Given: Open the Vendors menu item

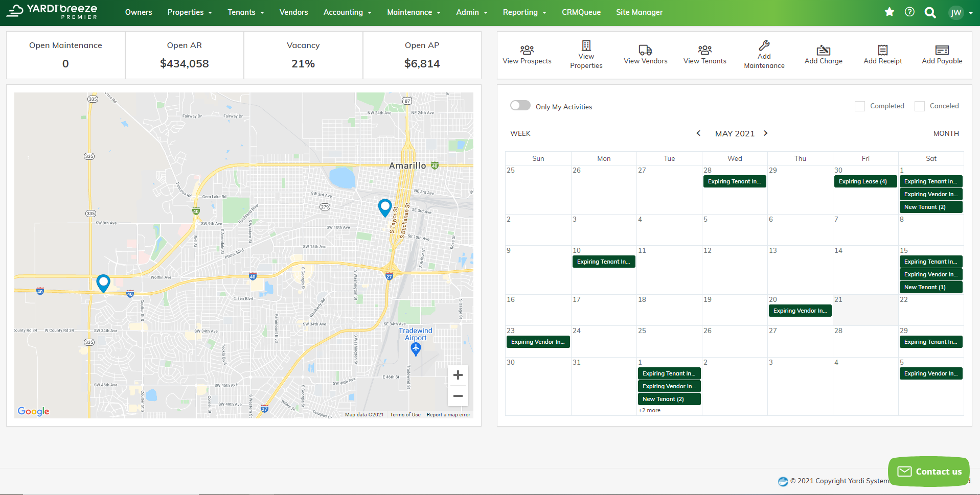Looking at the screenshot, I should click(x=293, y=12).
